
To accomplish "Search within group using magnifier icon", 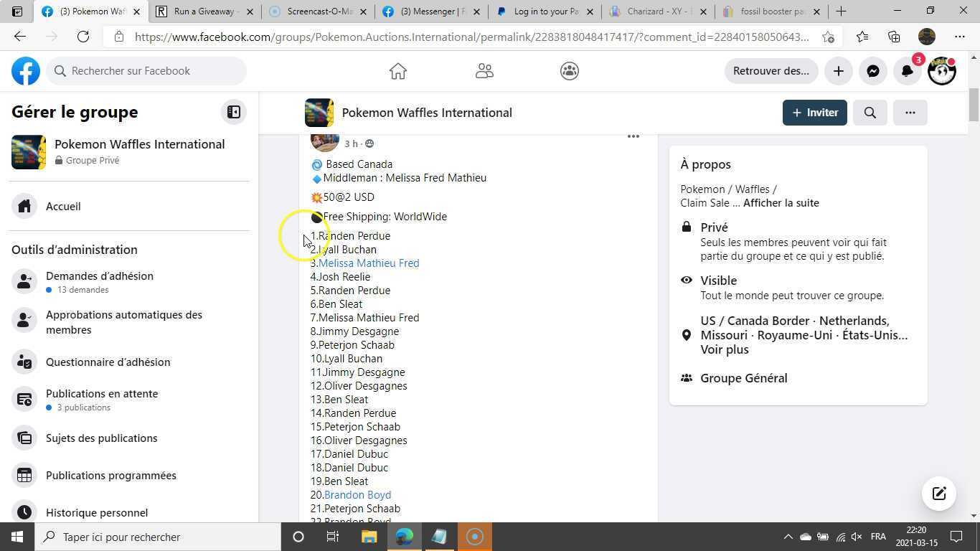I will (x=870, y=113).
